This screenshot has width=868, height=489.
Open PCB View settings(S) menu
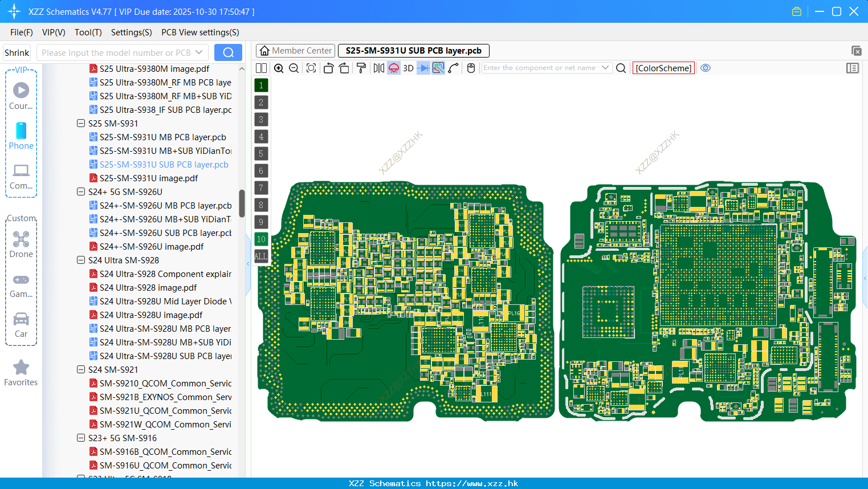[200, 32]
